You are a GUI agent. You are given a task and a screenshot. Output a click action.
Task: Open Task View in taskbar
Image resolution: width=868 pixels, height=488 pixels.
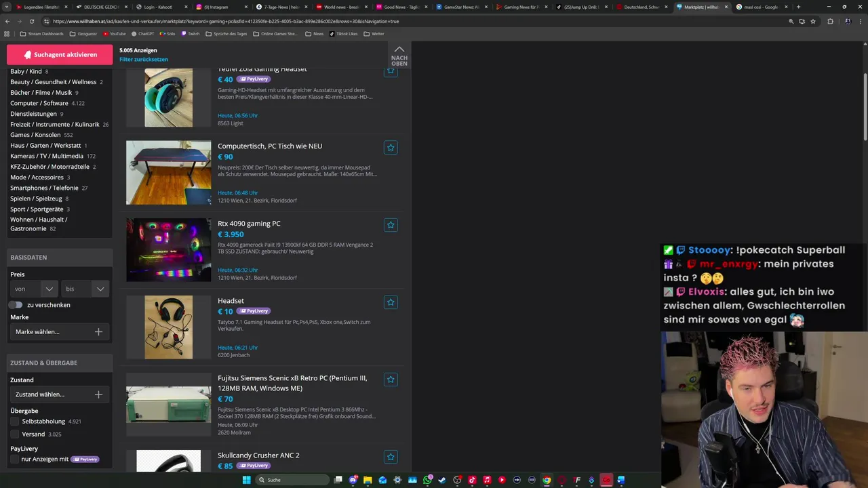click(338, 480)
